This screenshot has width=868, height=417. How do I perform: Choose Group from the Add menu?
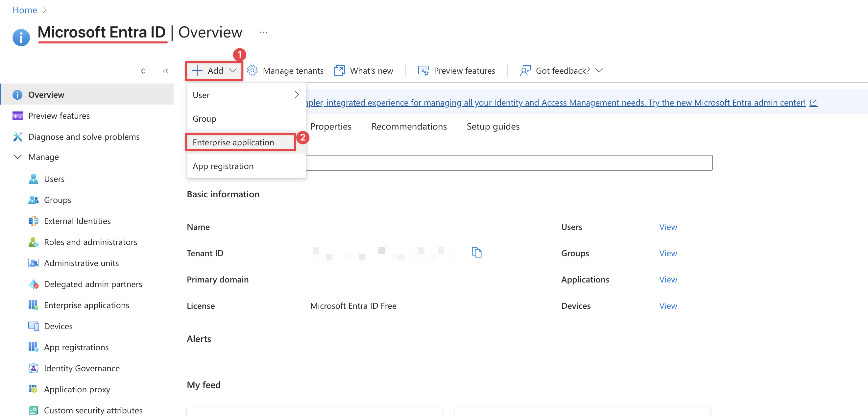(246, 118)
